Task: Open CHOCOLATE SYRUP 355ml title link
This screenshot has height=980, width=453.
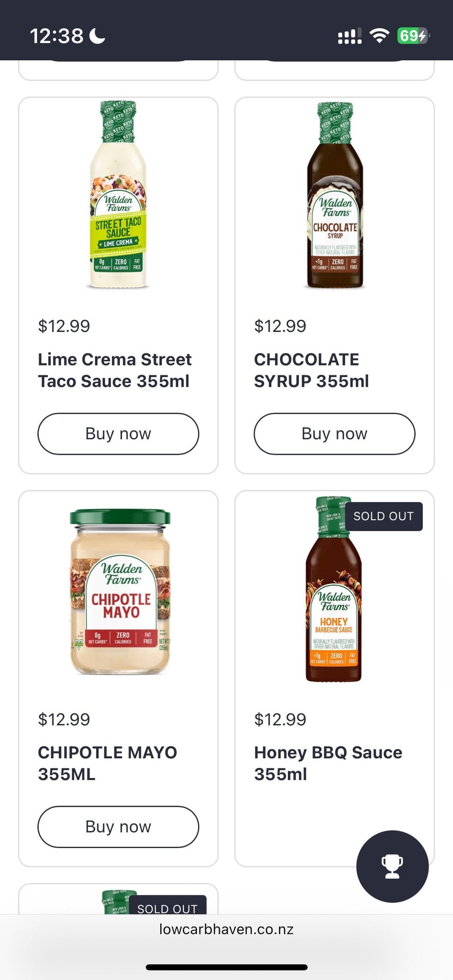Action: tap(311, 370)
